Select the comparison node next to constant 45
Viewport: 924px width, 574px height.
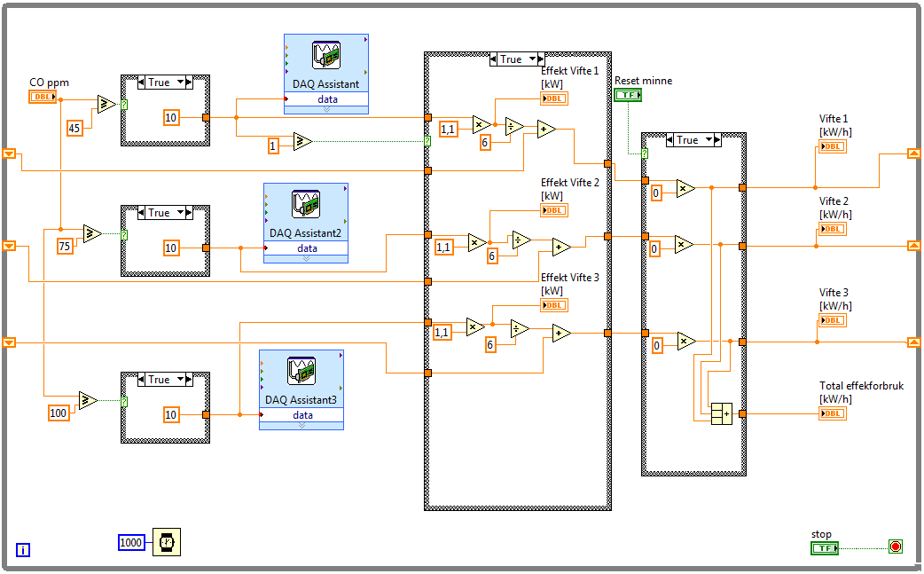tap(106, 105)
